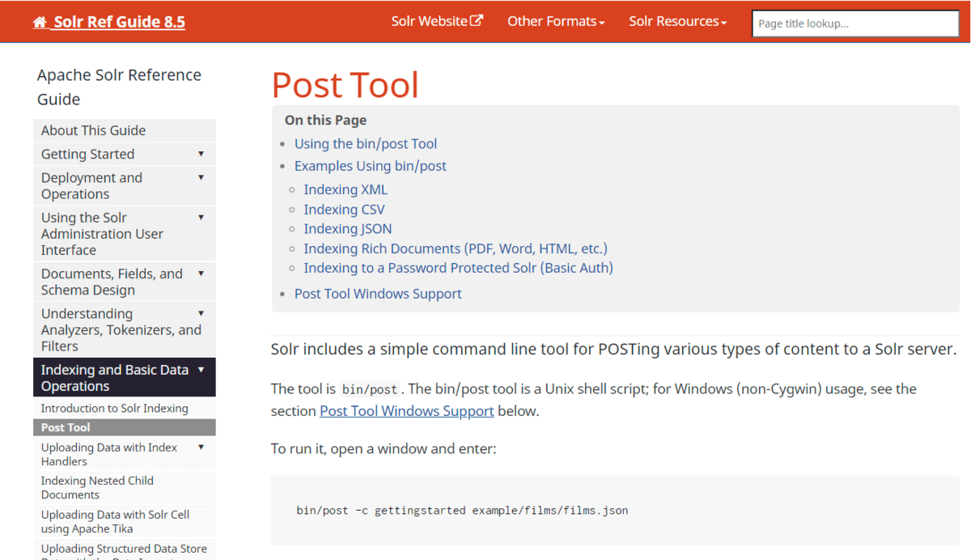This screenshot has height=560, width=971.
Task: Open About This Guide in sidebar
Action: [93, 130]
